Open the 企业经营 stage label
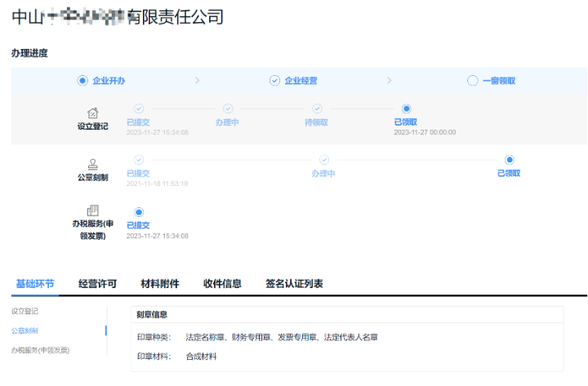 [x=301, y=81]
